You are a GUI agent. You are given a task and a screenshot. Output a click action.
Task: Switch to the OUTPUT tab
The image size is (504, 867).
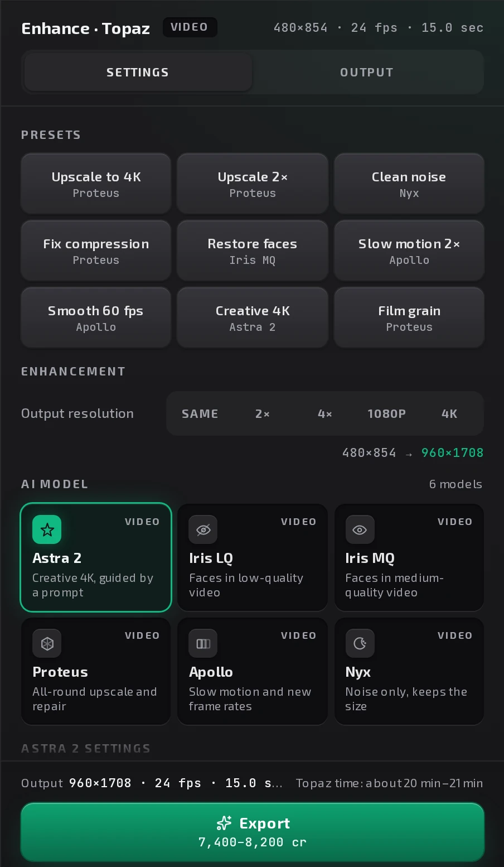[x=367, y=72]
